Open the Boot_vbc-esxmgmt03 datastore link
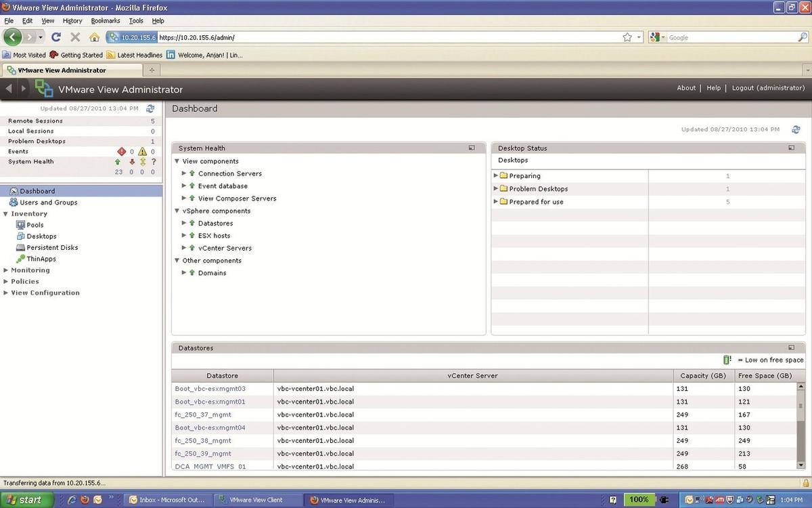The image size is (812, 508). [210, 389]
